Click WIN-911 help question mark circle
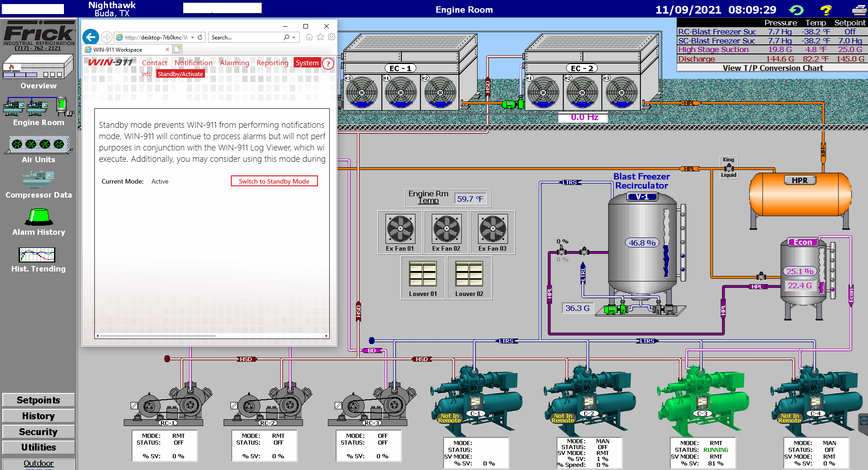Image resolution: width=868 pixels, height=470 pixels. pos(328,63)
